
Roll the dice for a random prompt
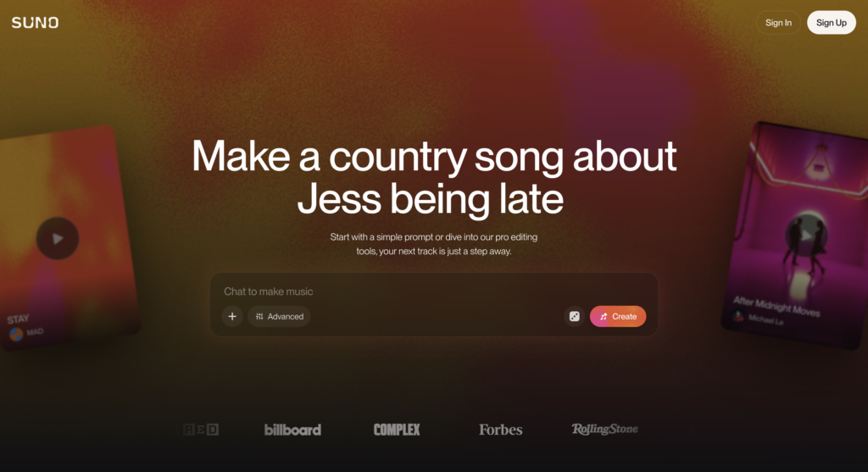(x=574, y=317)
